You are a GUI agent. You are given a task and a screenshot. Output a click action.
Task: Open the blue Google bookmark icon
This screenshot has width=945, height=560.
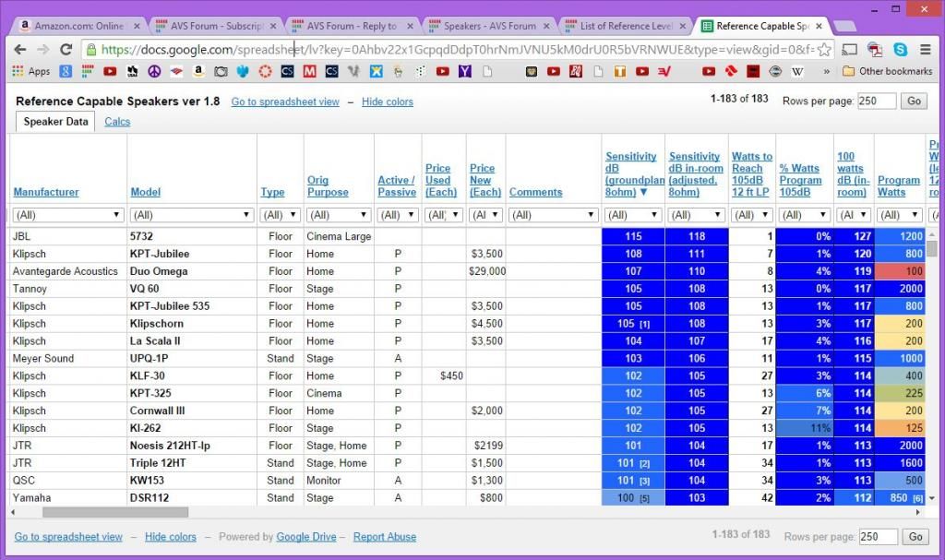pyautogui.click(x=66, y=71)
